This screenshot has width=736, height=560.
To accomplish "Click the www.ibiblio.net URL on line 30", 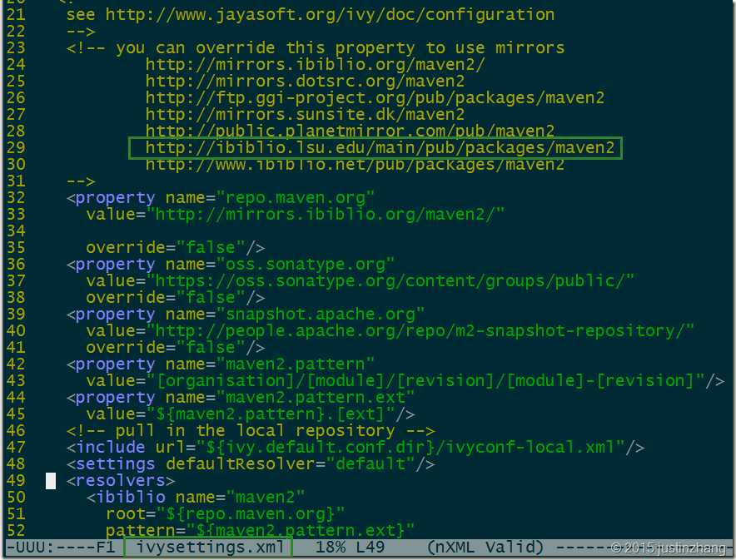I will coord(355,165).
